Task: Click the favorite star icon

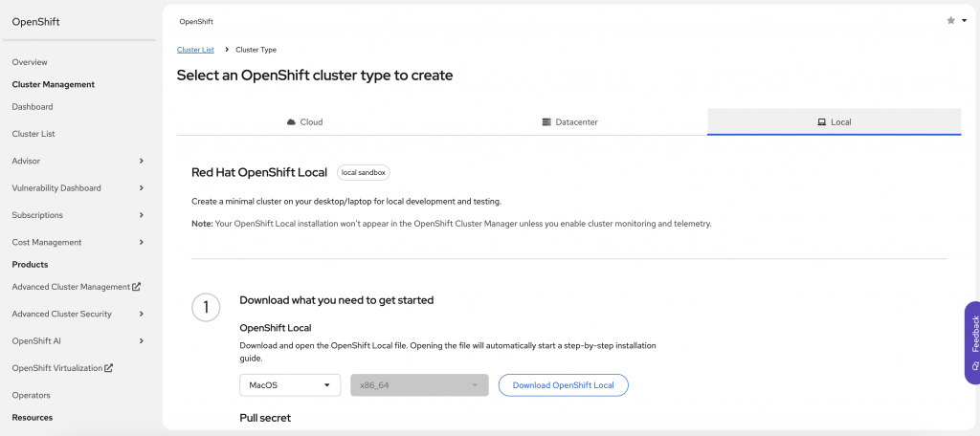Action: click(x=950, y=21)
